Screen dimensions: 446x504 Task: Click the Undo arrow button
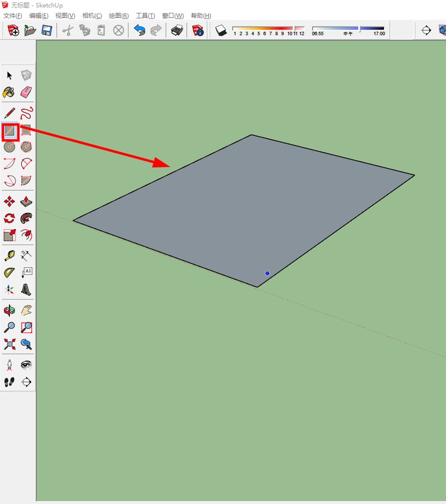tap(139, 31)
